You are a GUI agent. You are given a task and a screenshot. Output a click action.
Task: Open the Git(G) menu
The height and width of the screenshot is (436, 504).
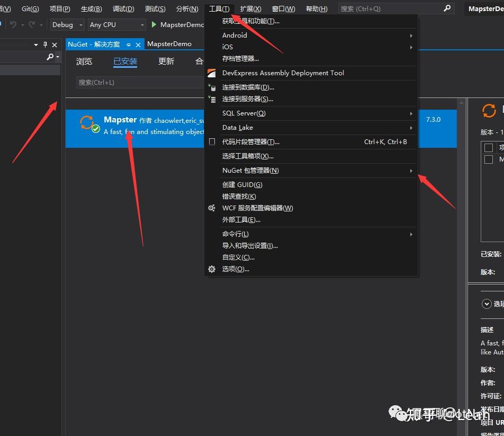click(30, 8)
